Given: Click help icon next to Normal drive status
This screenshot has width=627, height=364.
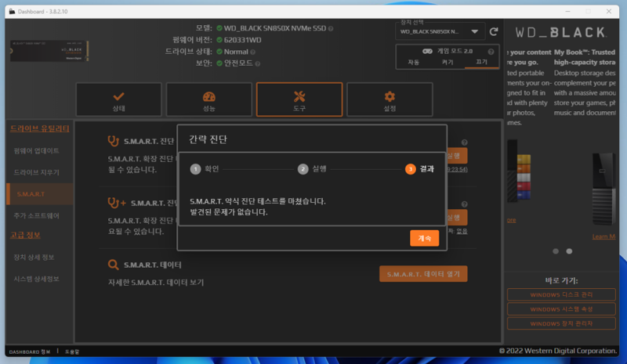Looking at the screenshot, I should [252, 52].
